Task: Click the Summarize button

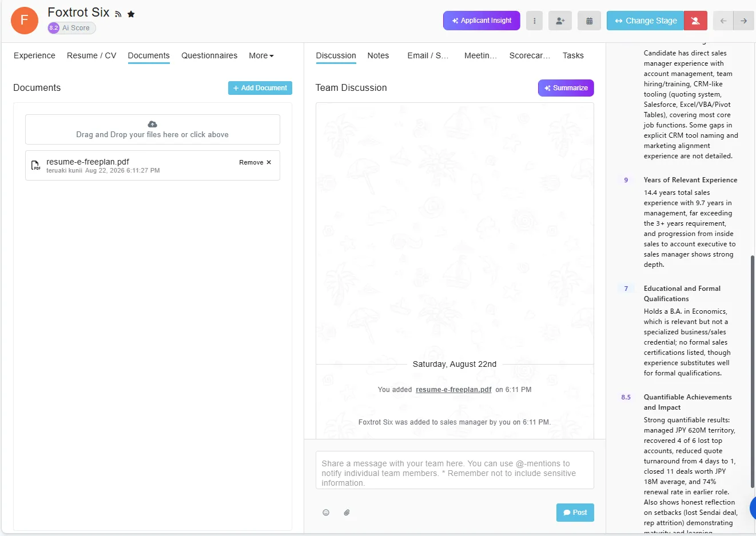Action: click(x=566, y=88)
